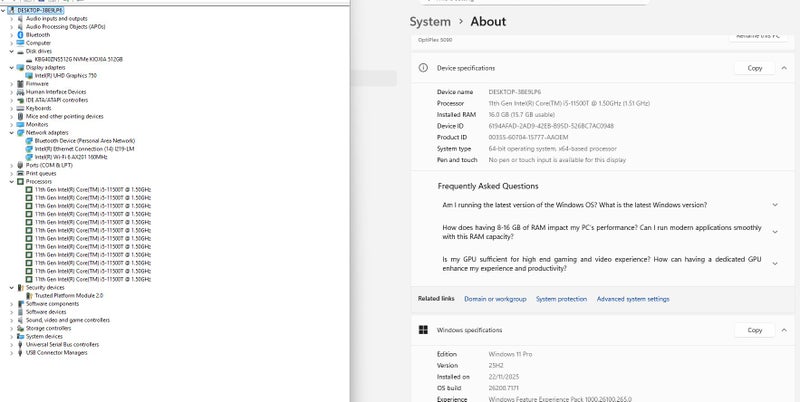Go to System in the breadcrumb
Image resolution: width=800 pixels, height=402 pixels.
tap(430, 21)
